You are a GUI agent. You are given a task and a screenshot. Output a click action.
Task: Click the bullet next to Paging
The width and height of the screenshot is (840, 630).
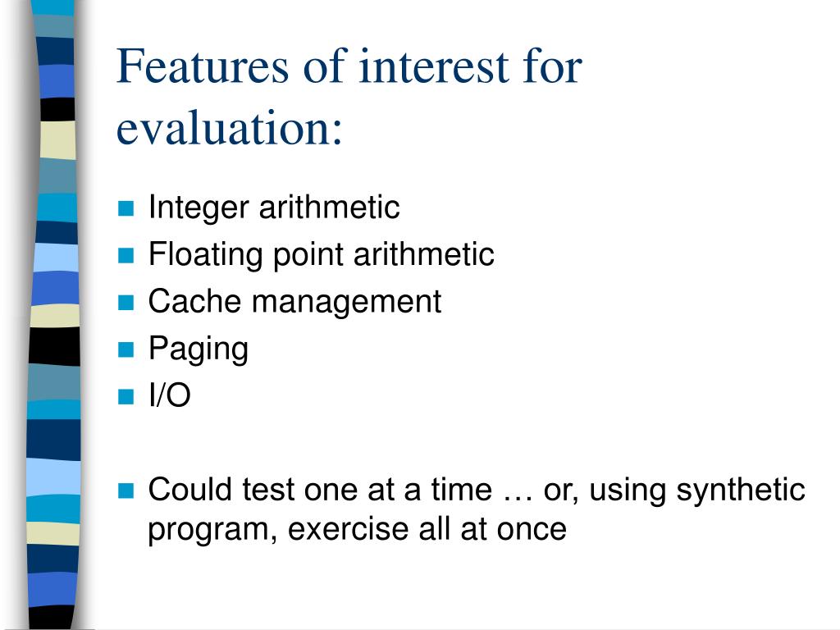(x=126, y=349)
